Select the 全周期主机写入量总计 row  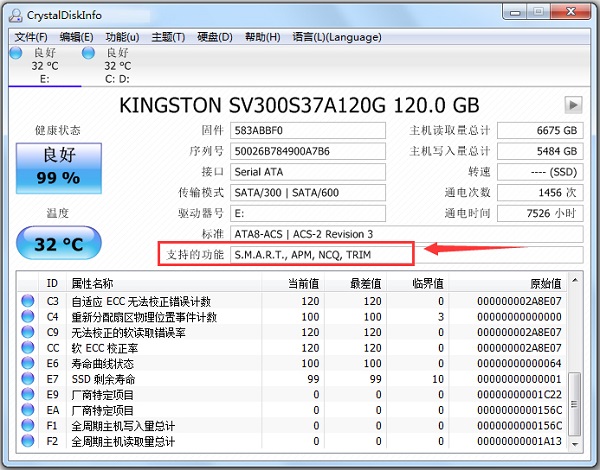point(293,426)
